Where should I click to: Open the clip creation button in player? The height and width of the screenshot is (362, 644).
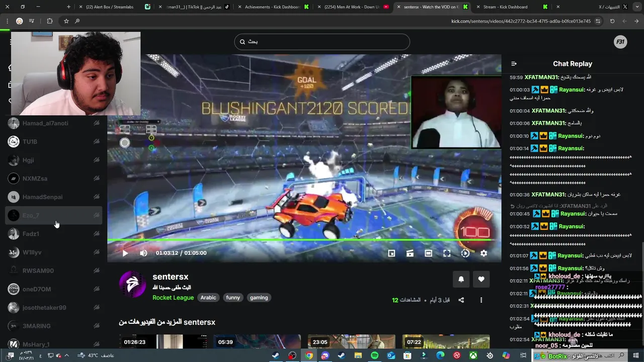point(410,253)
